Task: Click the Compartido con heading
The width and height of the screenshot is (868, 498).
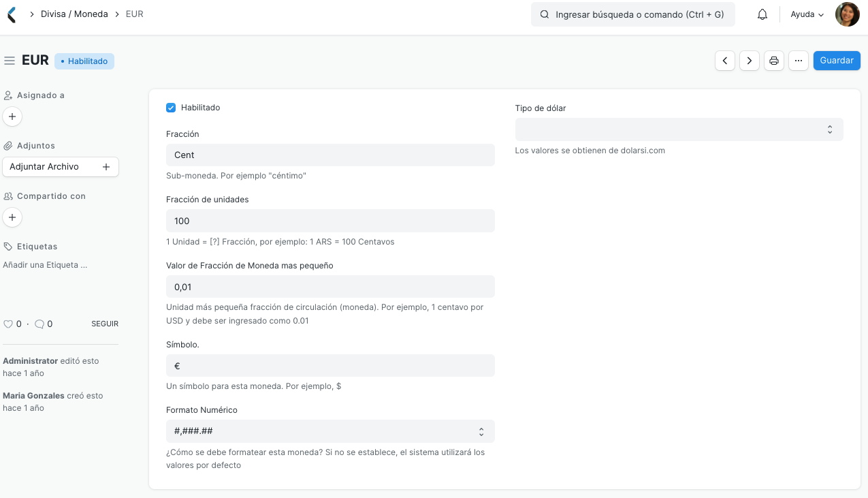Action: [x=51, y=196]
